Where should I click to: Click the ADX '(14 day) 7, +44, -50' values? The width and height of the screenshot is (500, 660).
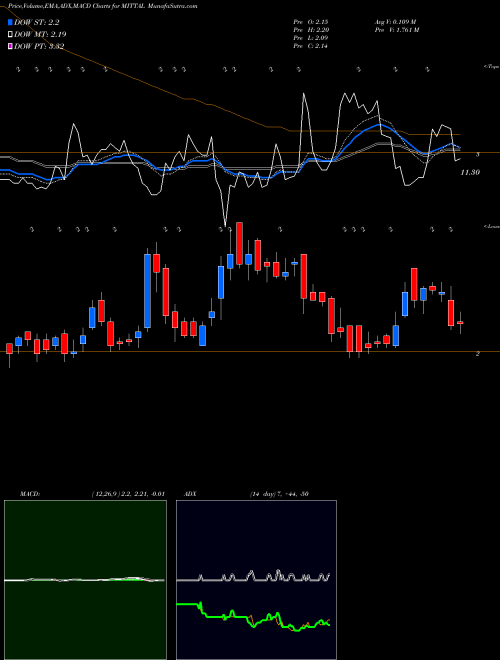(x=279, y=494)
